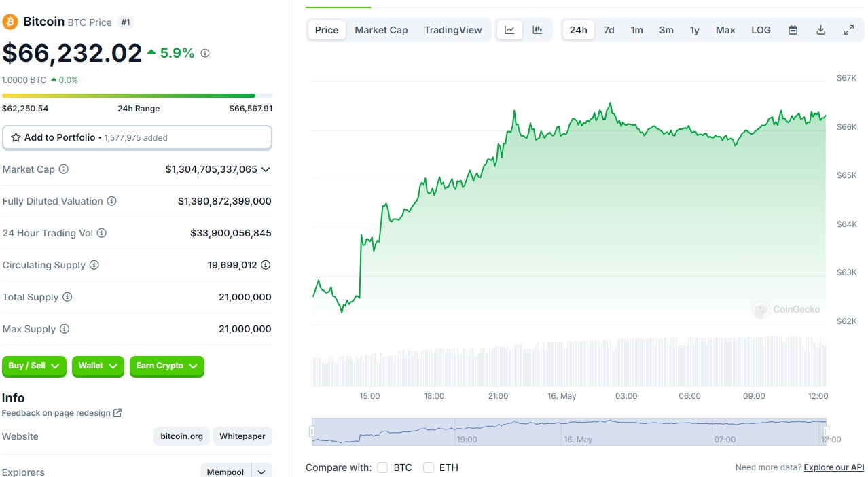
Task: Expand the Mempool explorers dropdown arrow
Action: [x=262, y=472]
